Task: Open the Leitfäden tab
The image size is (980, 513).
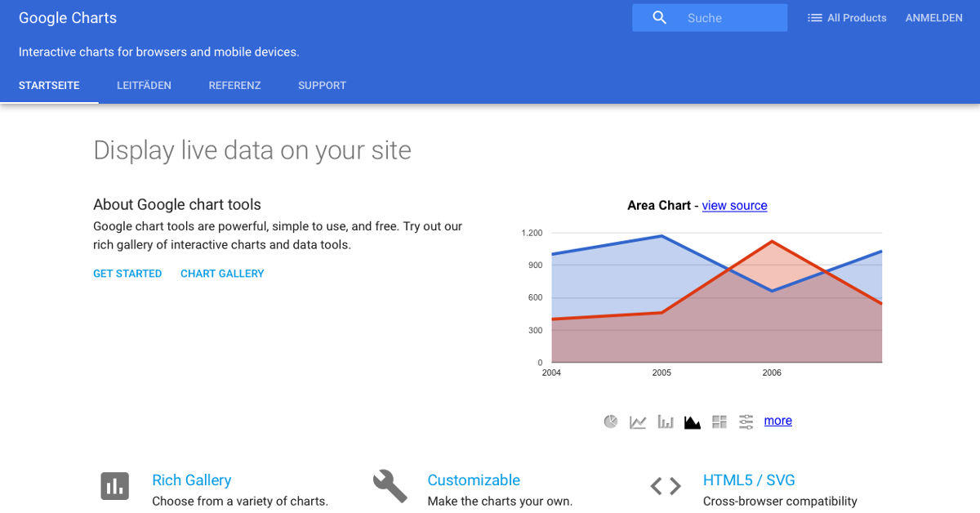Action: point(144,85)
